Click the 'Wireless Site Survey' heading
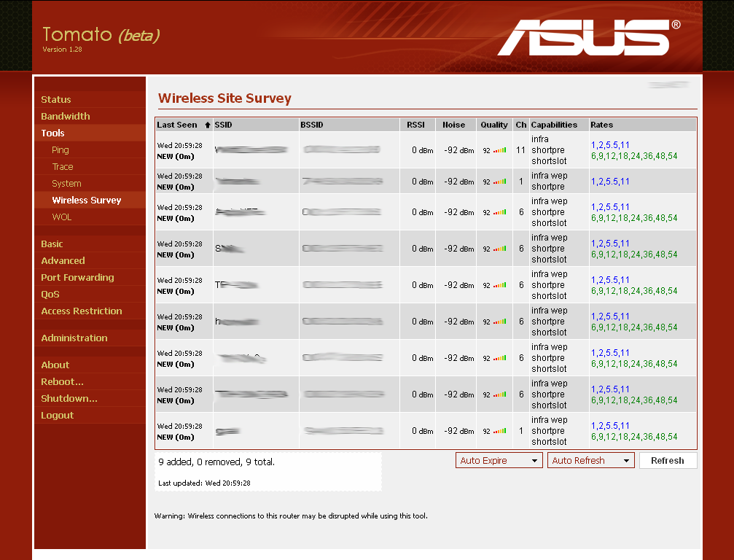 pos(225,98)
